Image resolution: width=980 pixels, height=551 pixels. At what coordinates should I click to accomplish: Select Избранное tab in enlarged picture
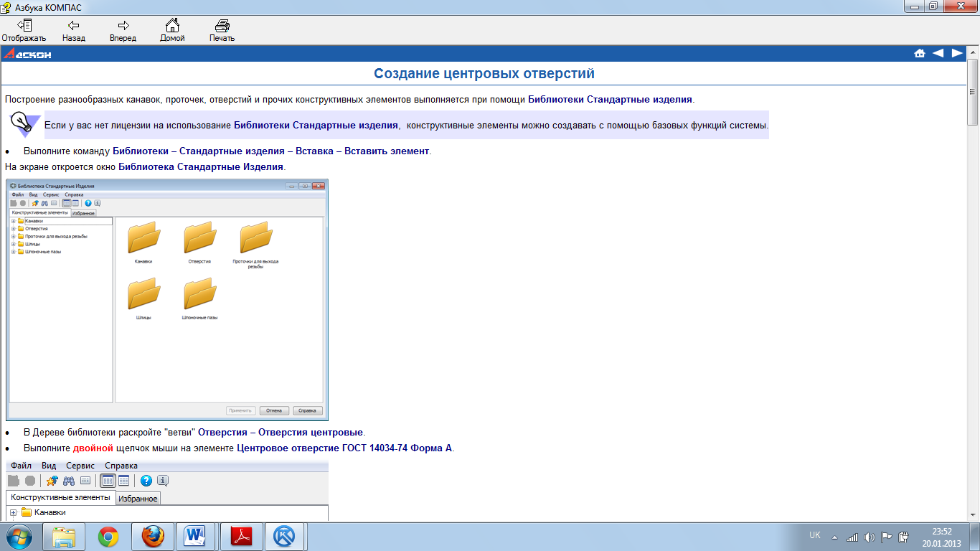tap(138, 498)
